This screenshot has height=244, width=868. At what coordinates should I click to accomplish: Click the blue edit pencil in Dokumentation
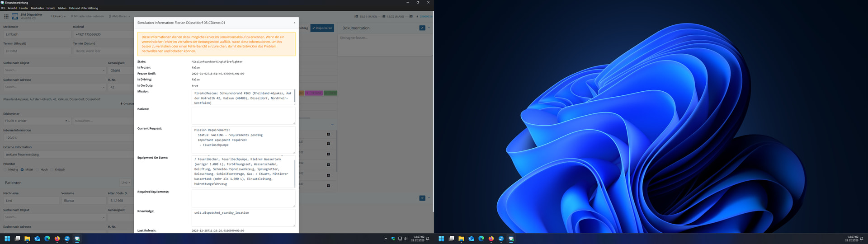[422, 28]
